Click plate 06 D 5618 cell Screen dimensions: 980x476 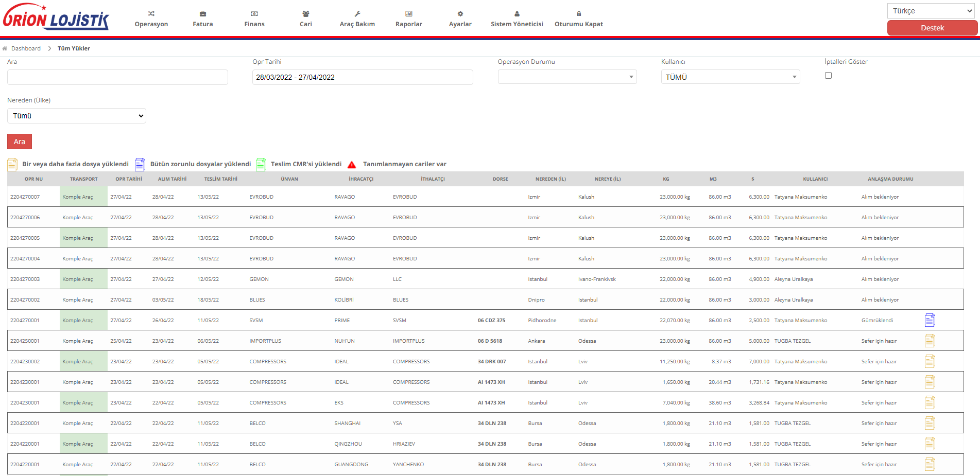tap(490, 341)
